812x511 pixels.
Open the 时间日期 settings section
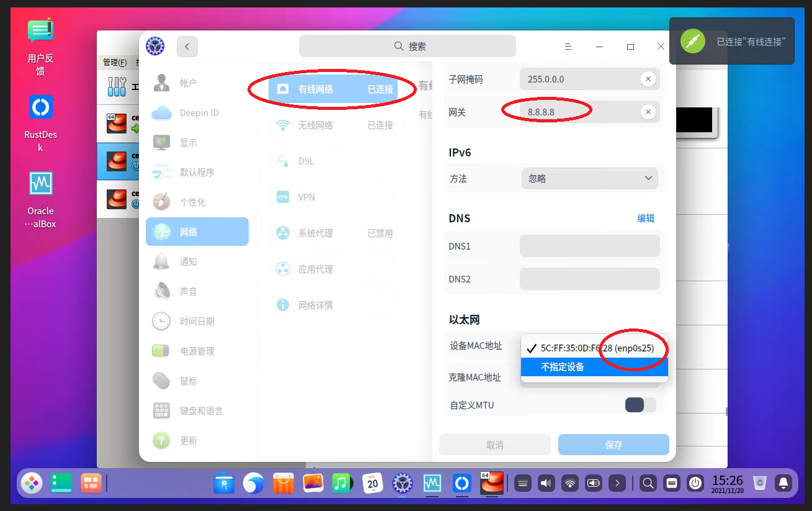coord(197,321)
